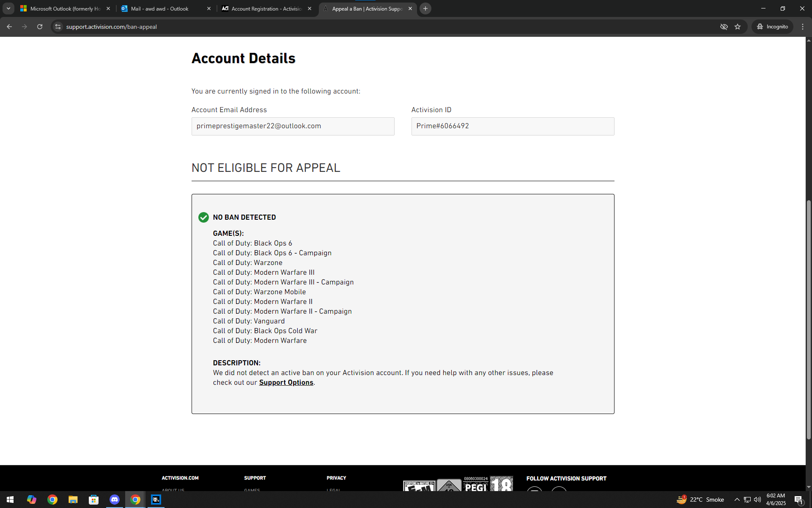Click the Activision ID field
Viewport: 812px width, 508px height.
tap(513, 126)
